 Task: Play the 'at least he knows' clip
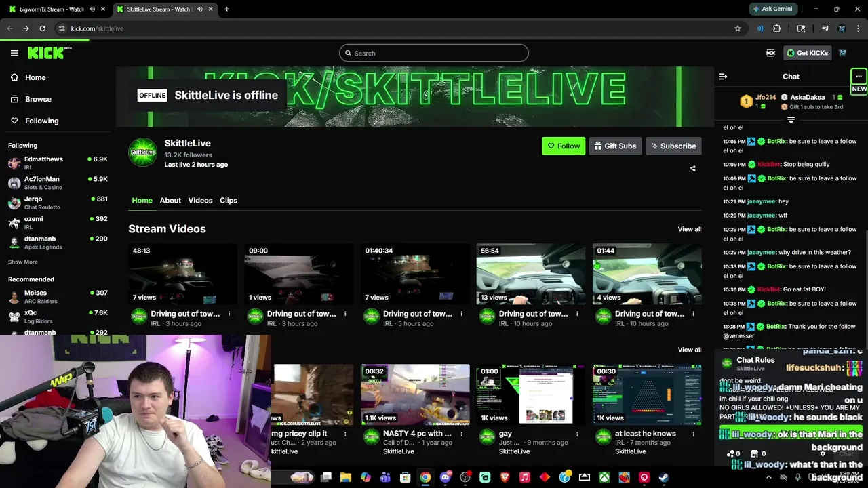coord(646,394)
